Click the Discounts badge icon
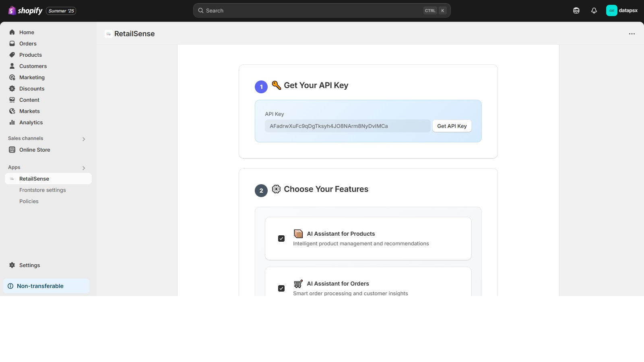 (12, 88)
